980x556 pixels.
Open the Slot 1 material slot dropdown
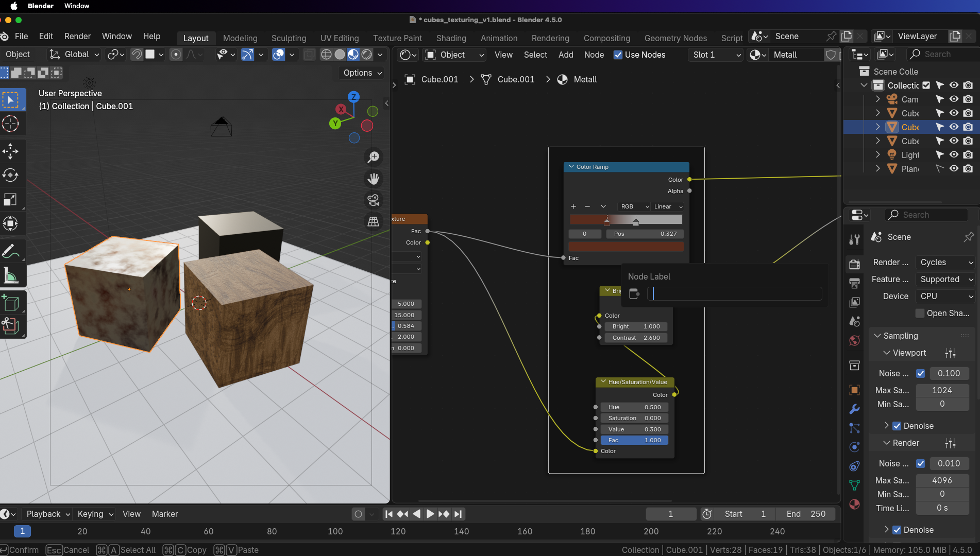[x=716, y=55]
